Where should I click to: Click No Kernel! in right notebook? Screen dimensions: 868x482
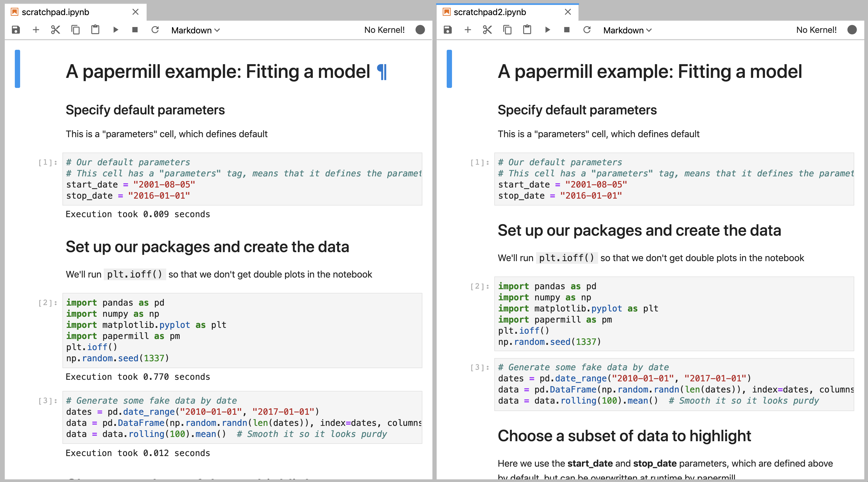click(x=816, y=30)
